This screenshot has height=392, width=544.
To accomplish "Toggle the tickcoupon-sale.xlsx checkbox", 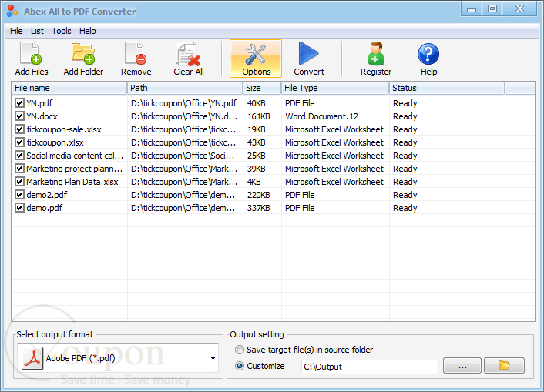I will point(19,129).
